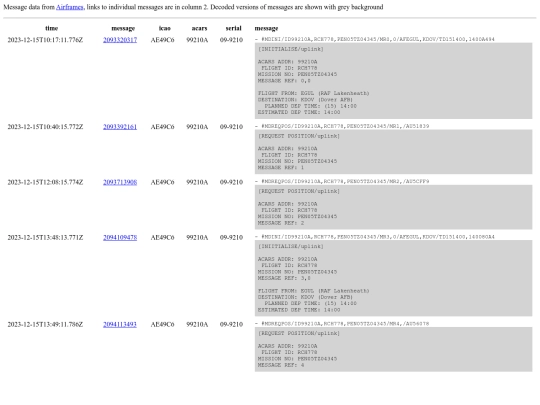The height and width of the screenshot is (405, 540).
Task: Click '[INITIALISE/uplink]' in first decoded block
Action: coord(291,49)
